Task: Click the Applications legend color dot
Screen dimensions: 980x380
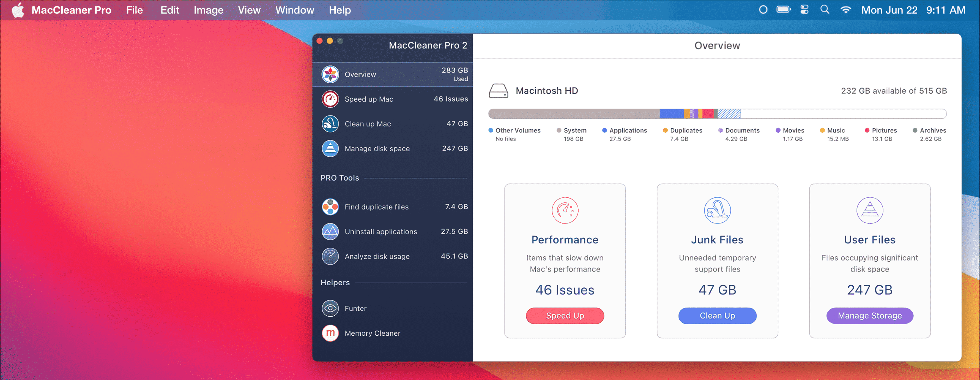Action: pyautogui.click(x=604, y=130)
